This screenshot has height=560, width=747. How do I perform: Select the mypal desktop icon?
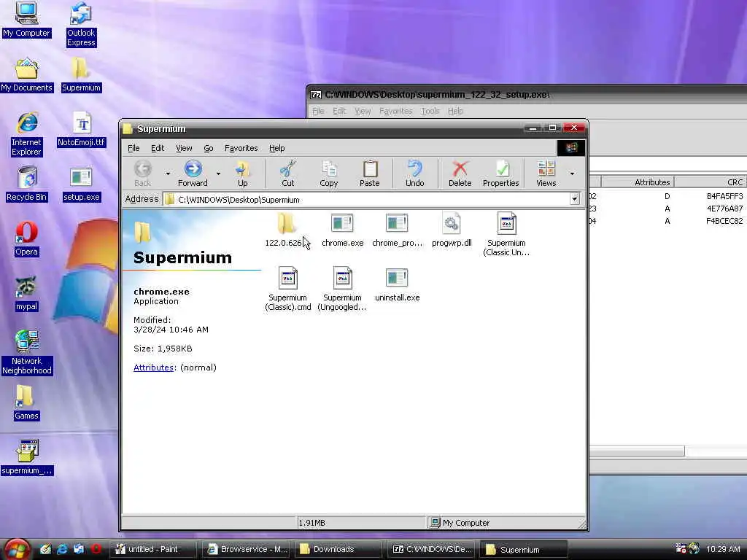(x=26, y=294)
